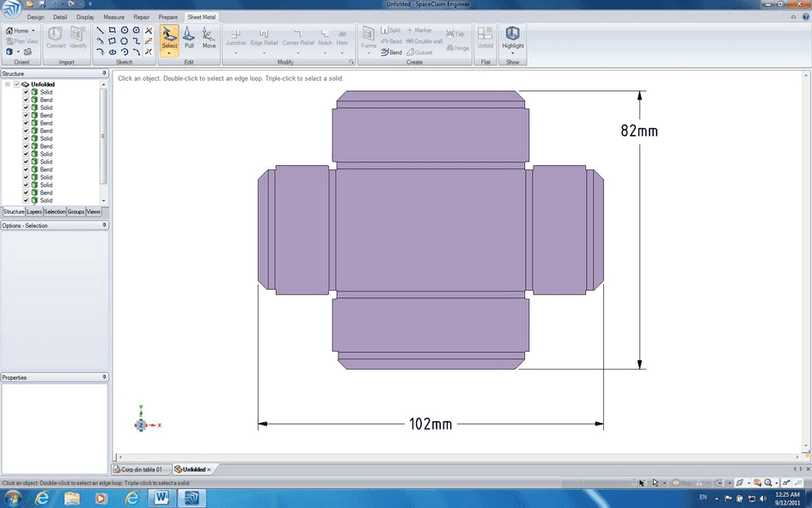The width and height of the screenshot is (812, 508).
Task: Click the Hinge tool
Action: click(457, 48)
